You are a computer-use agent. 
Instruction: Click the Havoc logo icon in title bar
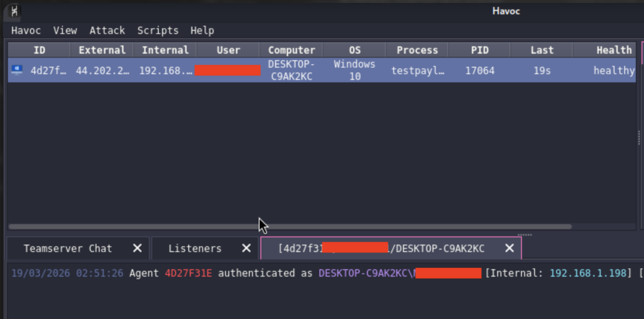(x=14, y=11)
